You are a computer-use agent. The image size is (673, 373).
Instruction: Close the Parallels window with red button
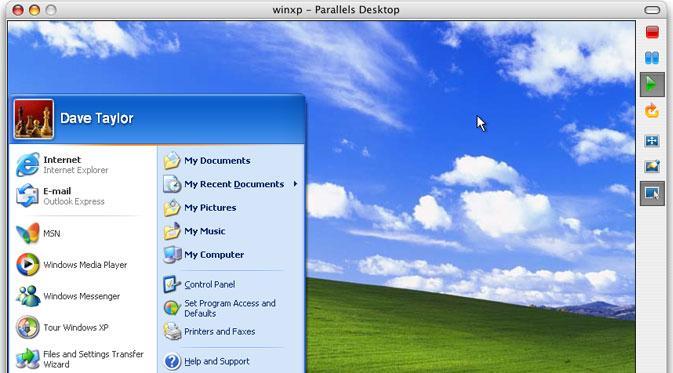[18, 10]
